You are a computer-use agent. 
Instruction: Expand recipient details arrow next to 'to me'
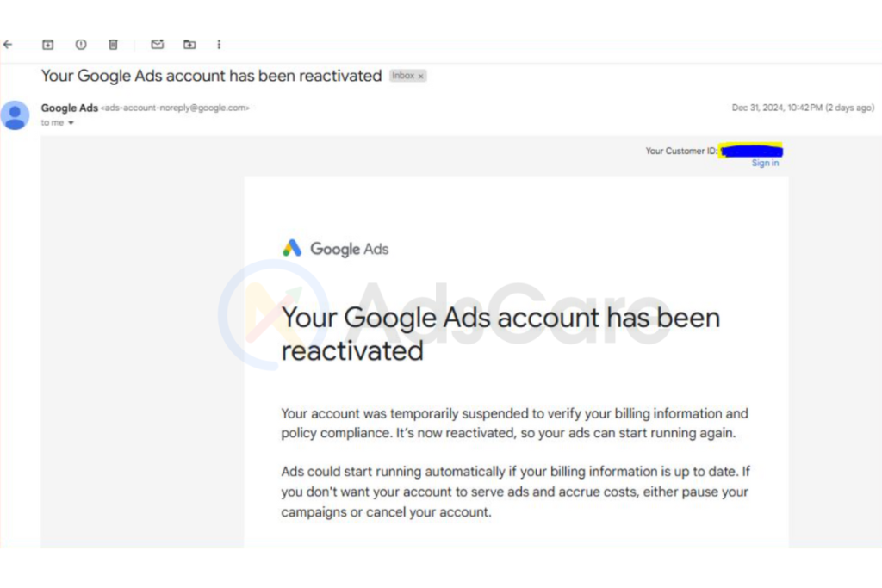point(71,122)
